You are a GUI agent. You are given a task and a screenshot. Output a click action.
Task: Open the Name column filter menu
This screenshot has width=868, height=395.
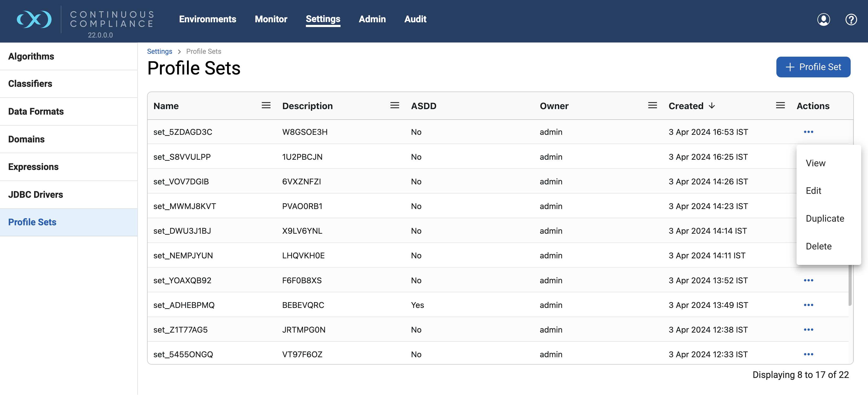pyautogui.click(x=266, y=106)
